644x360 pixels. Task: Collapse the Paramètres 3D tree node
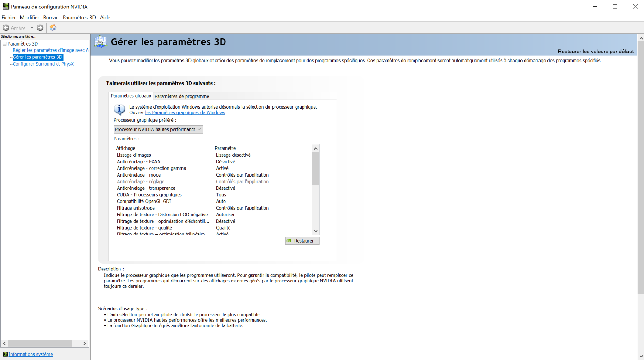click(x=4, y=44)
